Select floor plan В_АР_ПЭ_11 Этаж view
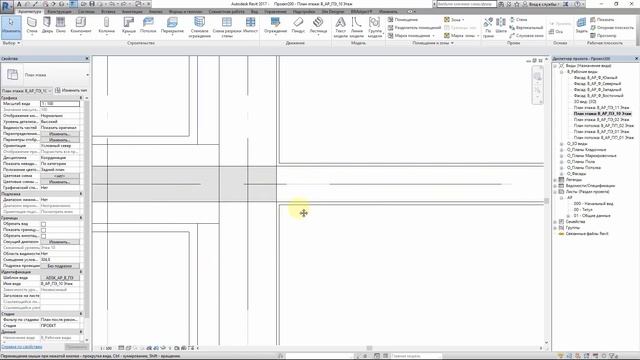The image size is (640, 360). point(601,108)
